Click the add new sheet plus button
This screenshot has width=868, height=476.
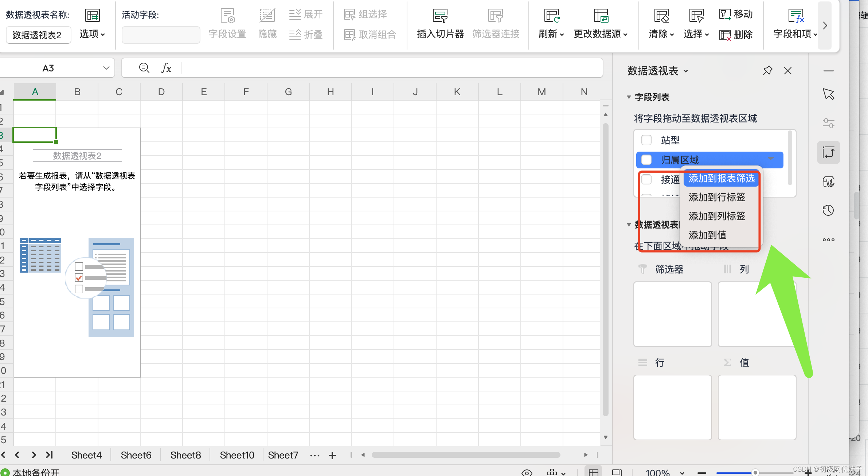332,455
